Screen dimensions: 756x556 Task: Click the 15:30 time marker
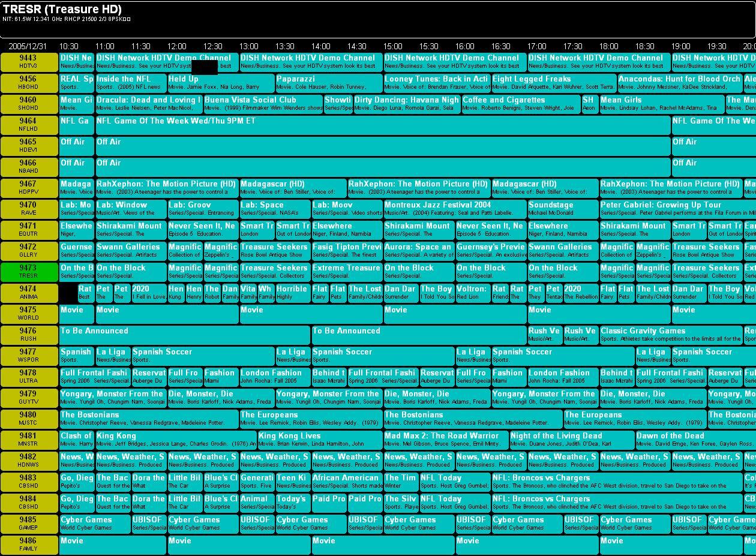429,46
